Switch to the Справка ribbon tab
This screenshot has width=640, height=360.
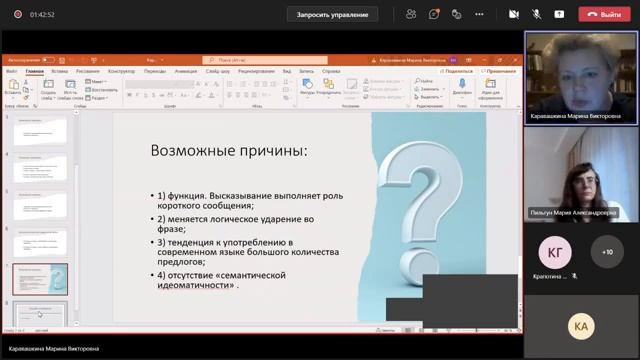pos(331,71)
